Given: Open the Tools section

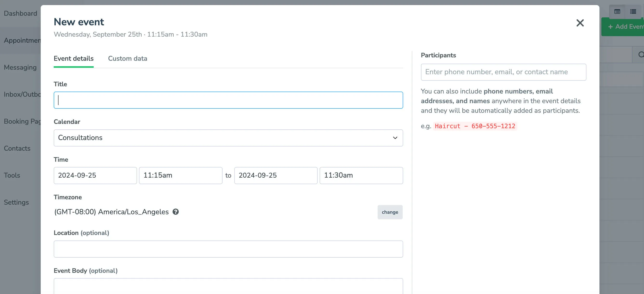Looking at the screenshot, I should click(12, 175).
